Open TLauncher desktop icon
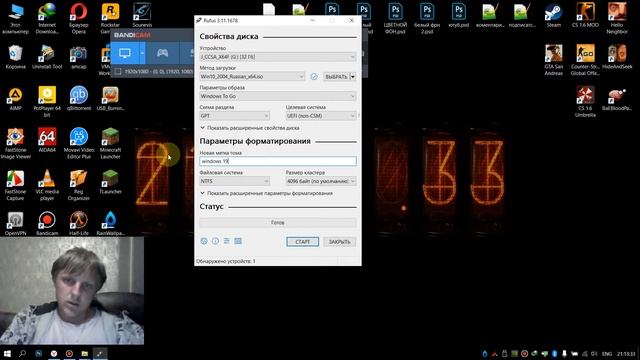The image size is (640, 360). [x=110, y=182]
